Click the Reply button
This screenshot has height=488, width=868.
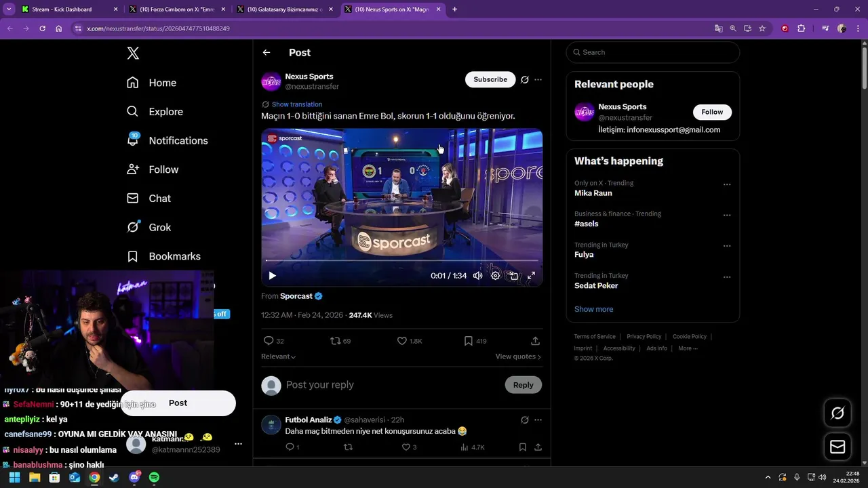pyautogui.click(x=524, y=385)
